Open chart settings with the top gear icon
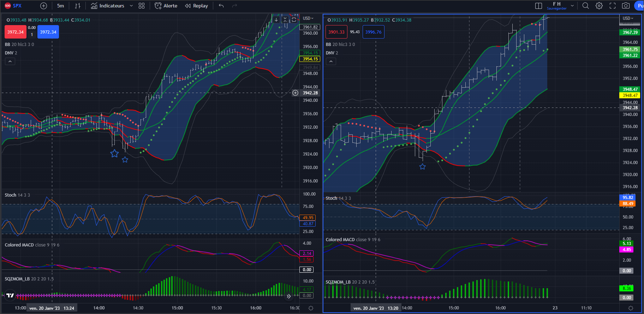644x314 pixels. [x=599, y=6]
